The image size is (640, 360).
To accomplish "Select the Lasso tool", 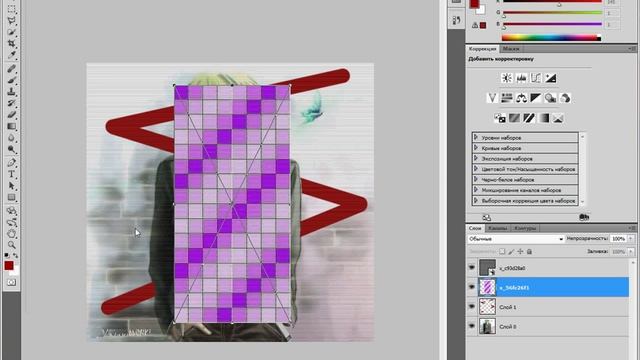I will 11,20.
